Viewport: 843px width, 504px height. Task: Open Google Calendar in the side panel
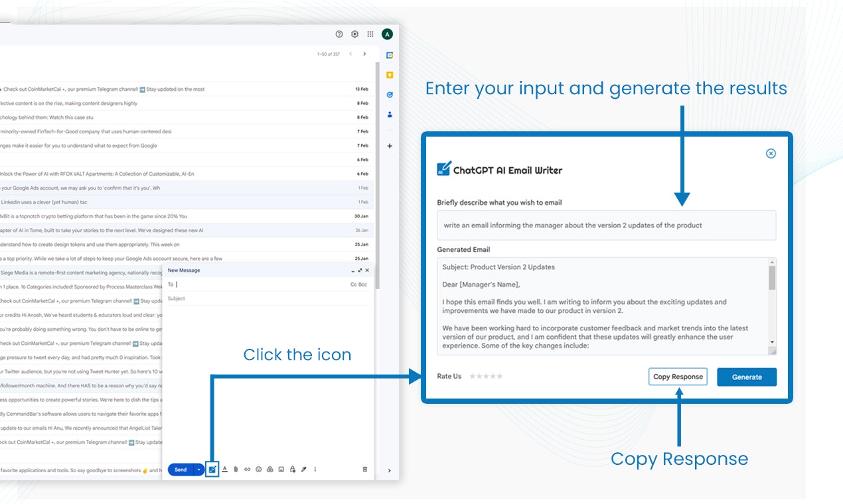coord(390,55)
